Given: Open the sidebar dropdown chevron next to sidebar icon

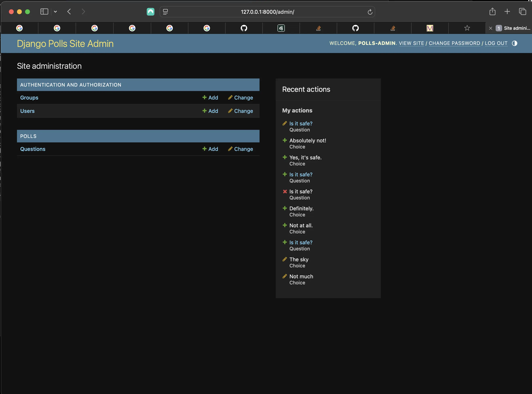Looking at the screenshot, I should [x=55, y=12].
